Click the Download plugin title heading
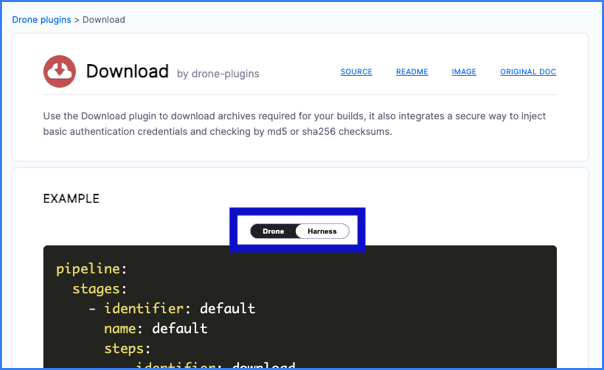604x370 pixels. (x=127, y=71)
